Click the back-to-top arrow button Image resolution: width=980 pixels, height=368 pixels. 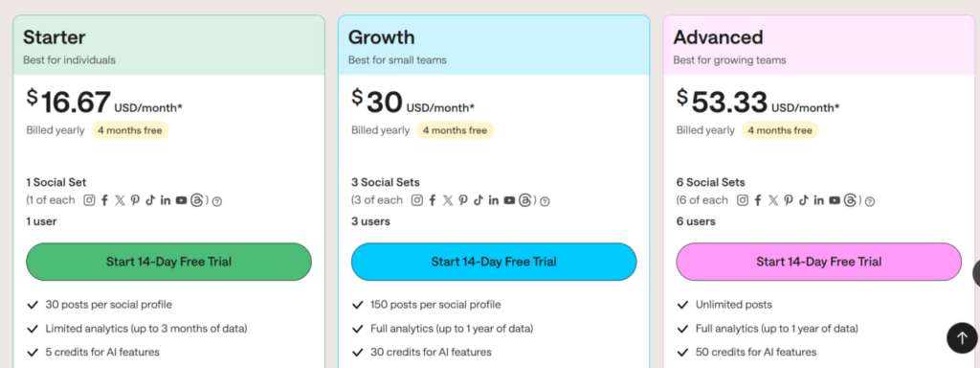tap(962, 338)
